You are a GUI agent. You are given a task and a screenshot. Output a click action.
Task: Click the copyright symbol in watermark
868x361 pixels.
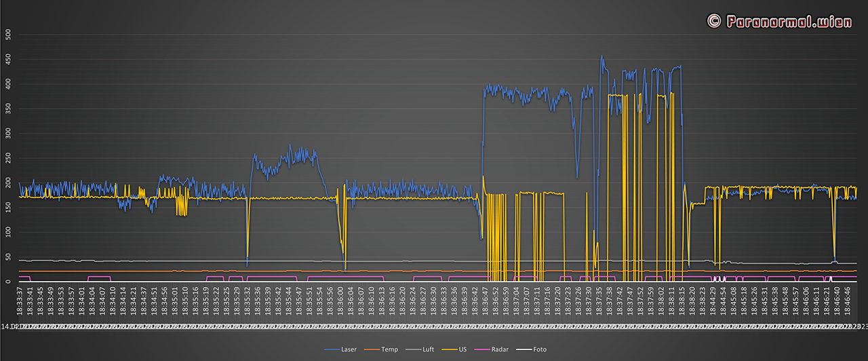click(713, 21)
